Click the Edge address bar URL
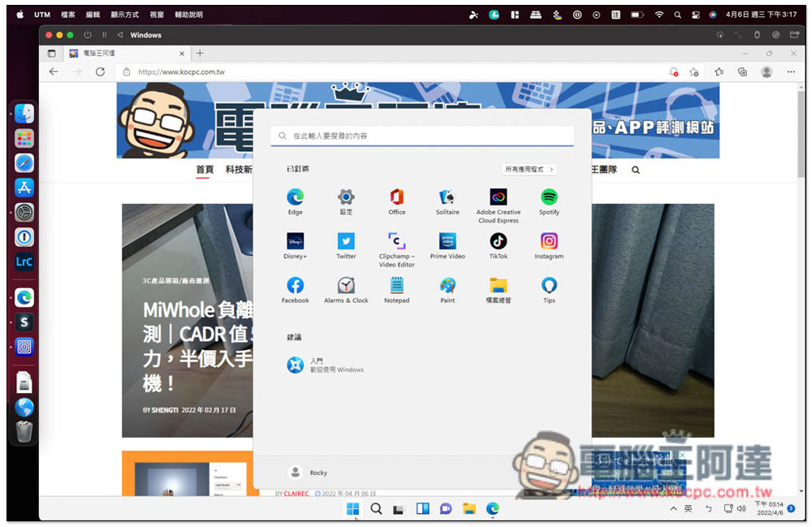The image size is (812, 527). (x=181, y=72)
